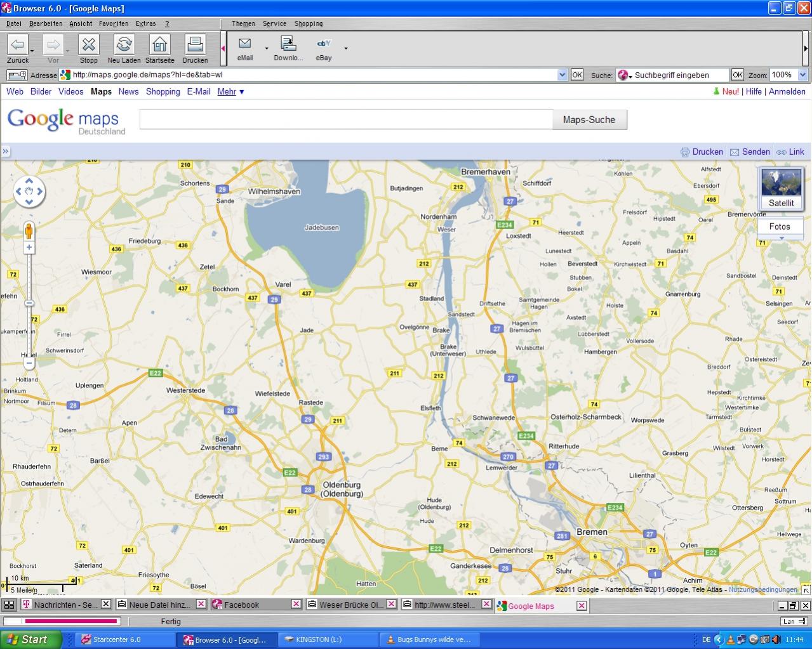Toggle the Fotos map layer
This screenshot has width=812, height=649.
(x=780, y=226)
